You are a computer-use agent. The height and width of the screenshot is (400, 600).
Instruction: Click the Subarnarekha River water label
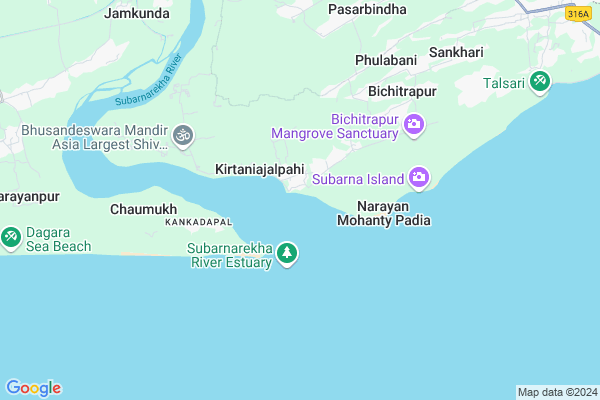pyautogui.click(x=149, y=82)
